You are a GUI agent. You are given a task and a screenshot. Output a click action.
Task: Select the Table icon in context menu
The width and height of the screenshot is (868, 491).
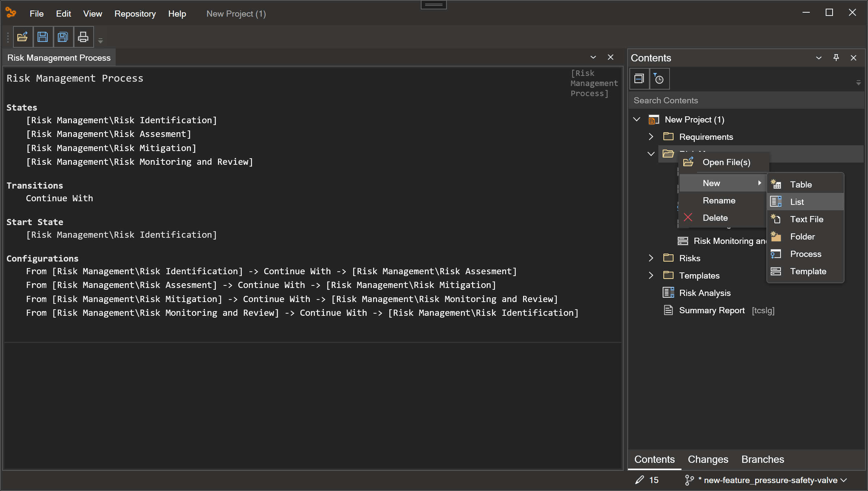click(x=775, y=184)
